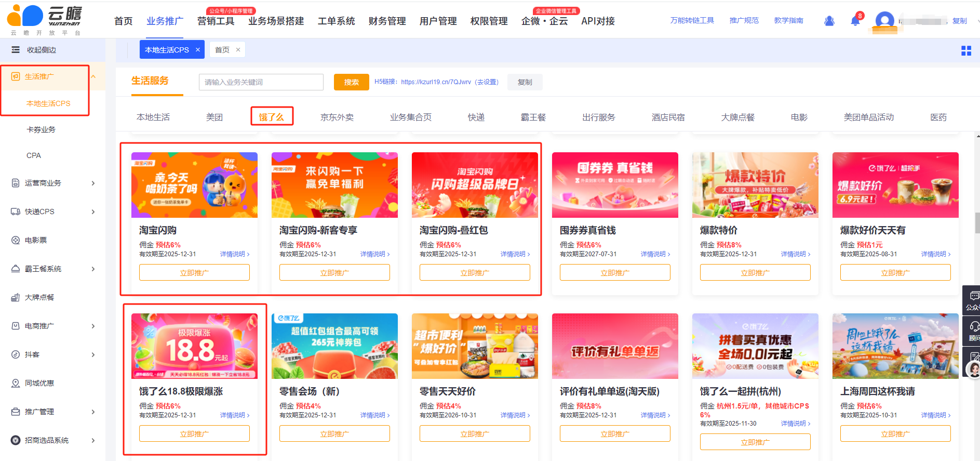Select CPA in the sidebar

pyautogui.click(x=34, y=155)
